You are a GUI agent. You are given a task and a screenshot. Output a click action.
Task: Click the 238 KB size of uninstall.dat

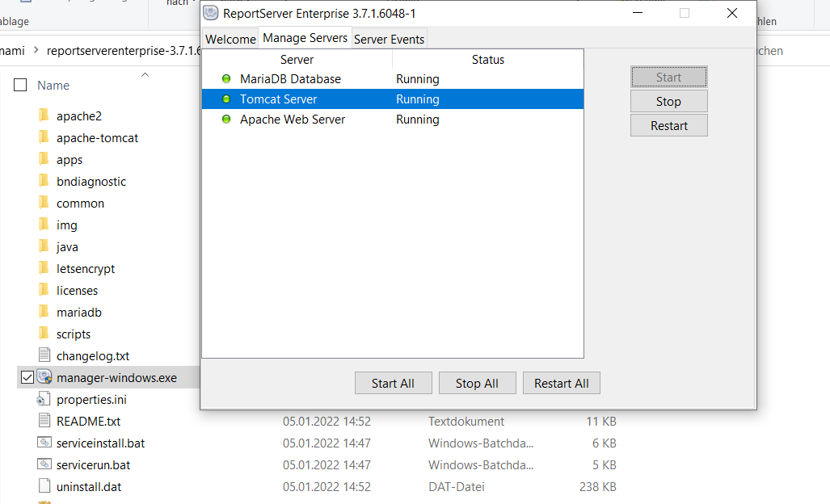tap(597, 486)
